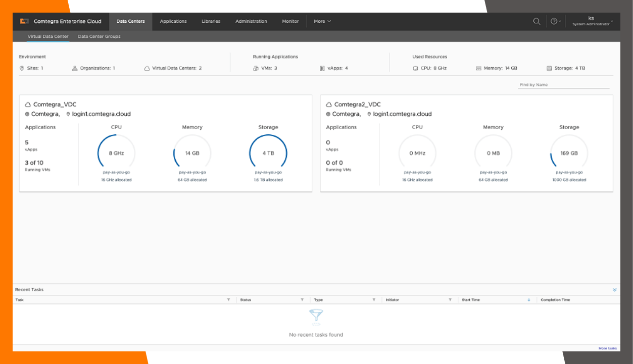Expand the ks System Administrator user menu
633x364 pixels.
[592, 21]
